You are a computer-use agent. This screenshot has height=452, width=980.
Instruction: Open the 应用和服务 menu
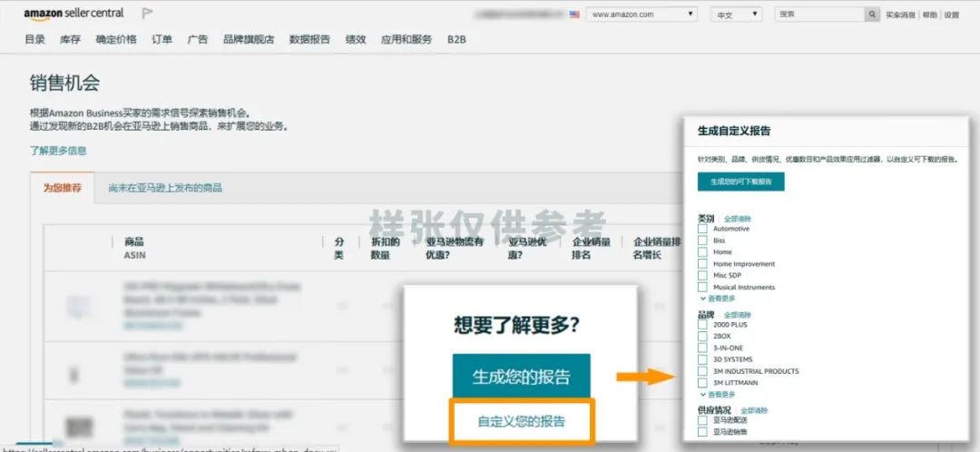407,39
